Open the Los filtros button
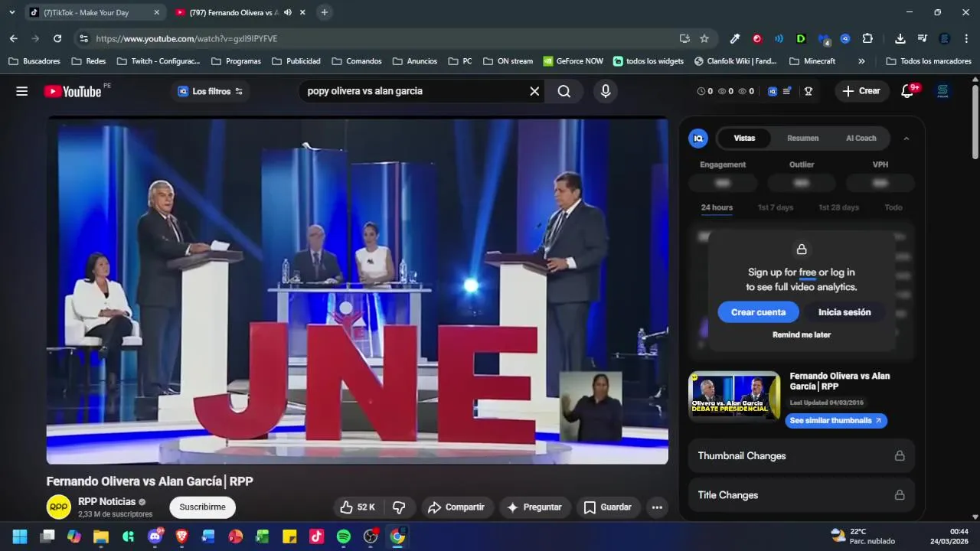Image resolution: width=980 pixels, height=551 pixels. tap(211, 91)
